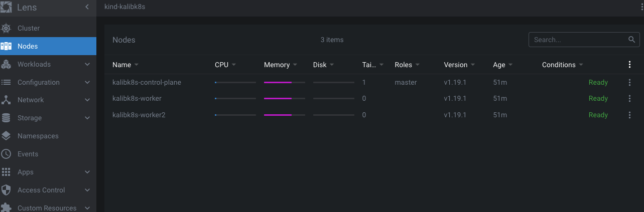Click the Network topology icon
644x212 pixels.
6,100
